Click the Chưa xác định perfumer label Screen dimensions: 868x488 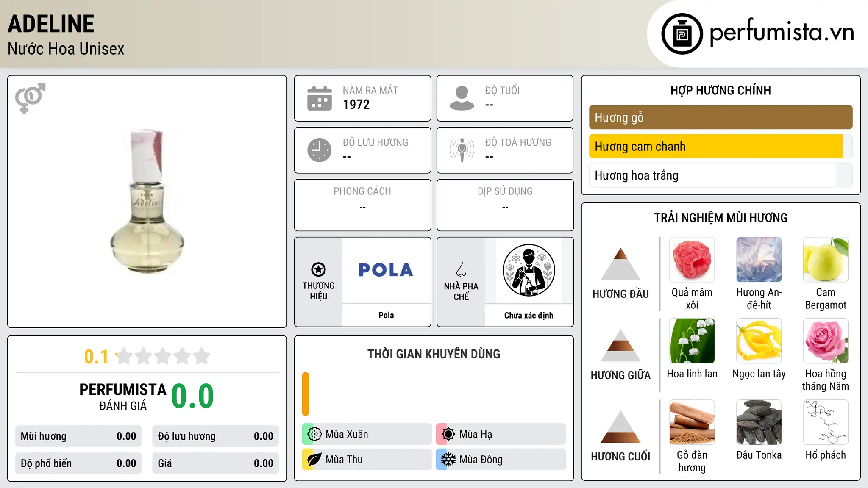tap(529, 315)
